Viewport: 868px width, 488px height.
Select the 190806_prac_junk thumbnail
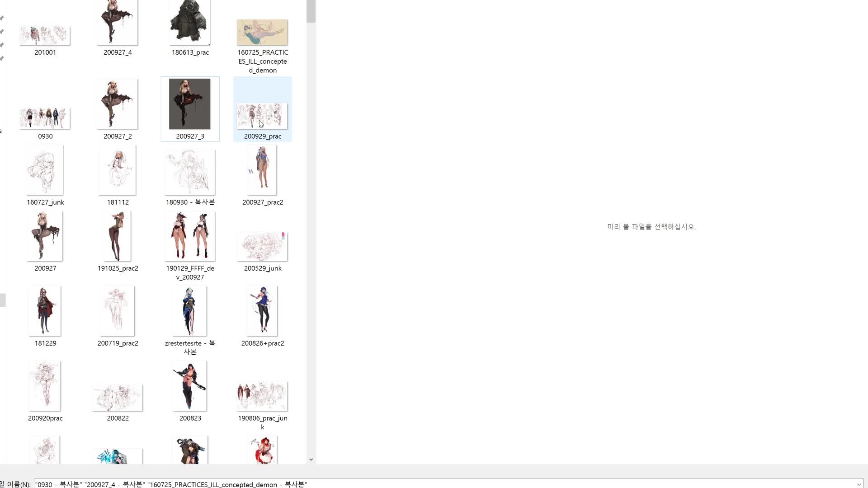(262, 396)
